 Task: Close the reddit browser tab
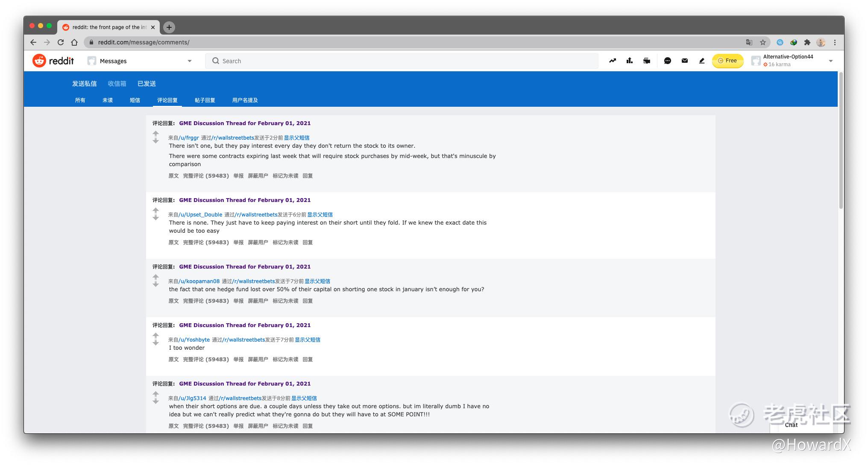tap(153, 27)
